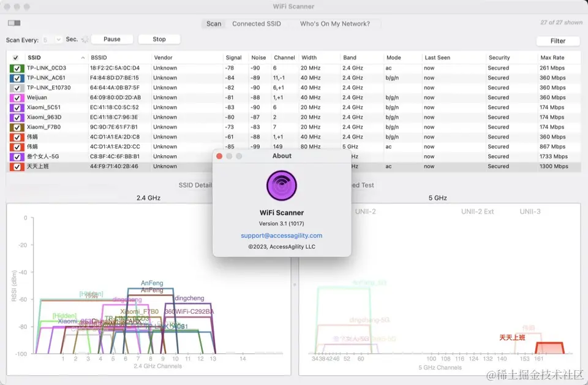This screenshot has width=588, height=385.
Task: Uncheck the TP-LINK_0CD3 network checkbox
Action: pos(17,68)
